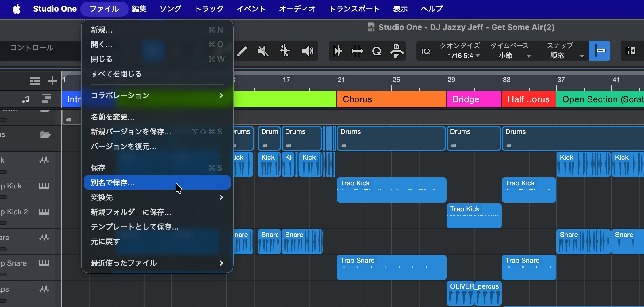The height and width of the screenshot is (307, 644).
Task: Select the Trap Snare clip at bar 21
Action: pyautogui.click(x=391, y=270)
